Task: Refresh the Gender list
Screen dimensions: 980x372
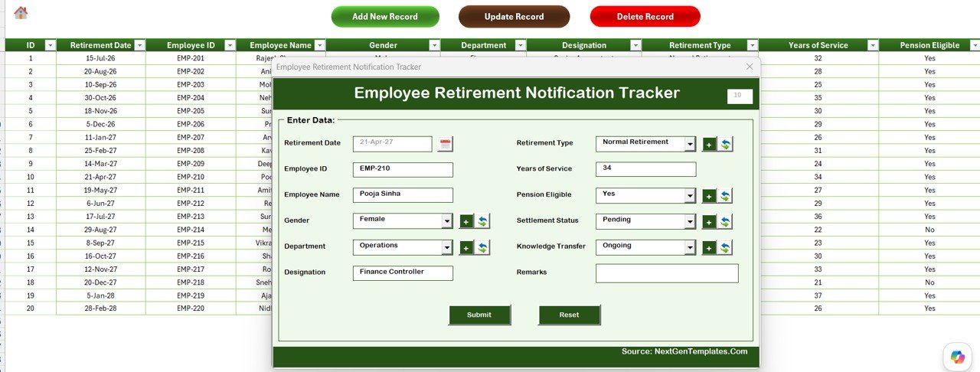Action: click(482, 222)
